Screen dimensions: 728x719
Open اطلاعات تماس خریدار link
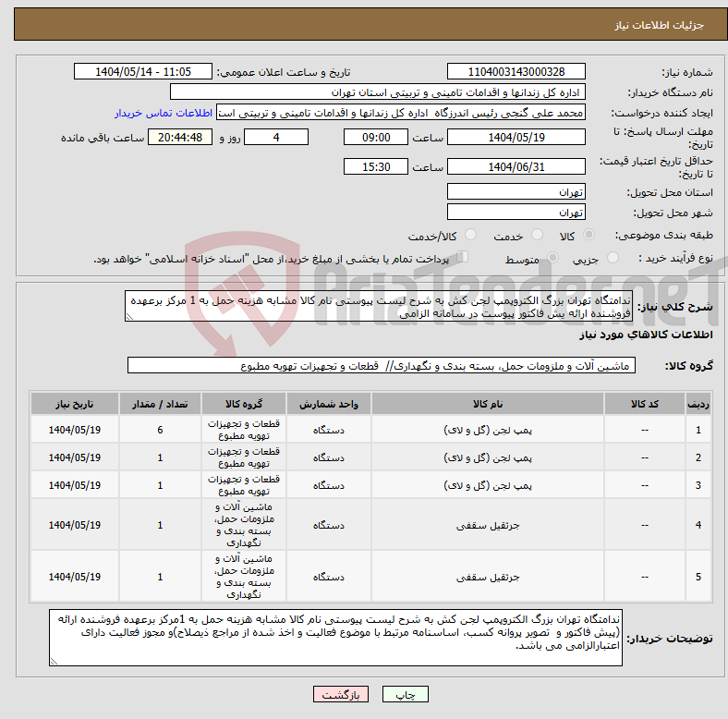[164, 113]
